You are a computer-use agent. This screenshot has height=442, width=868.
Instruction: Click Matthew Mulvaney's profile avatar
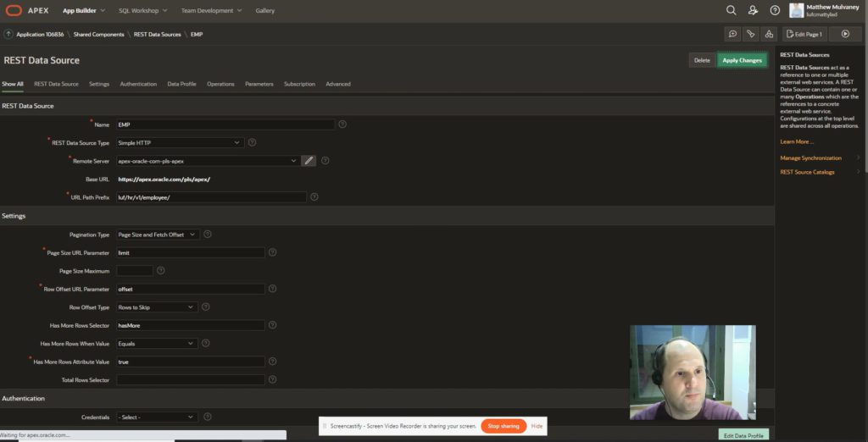point(797,10)
